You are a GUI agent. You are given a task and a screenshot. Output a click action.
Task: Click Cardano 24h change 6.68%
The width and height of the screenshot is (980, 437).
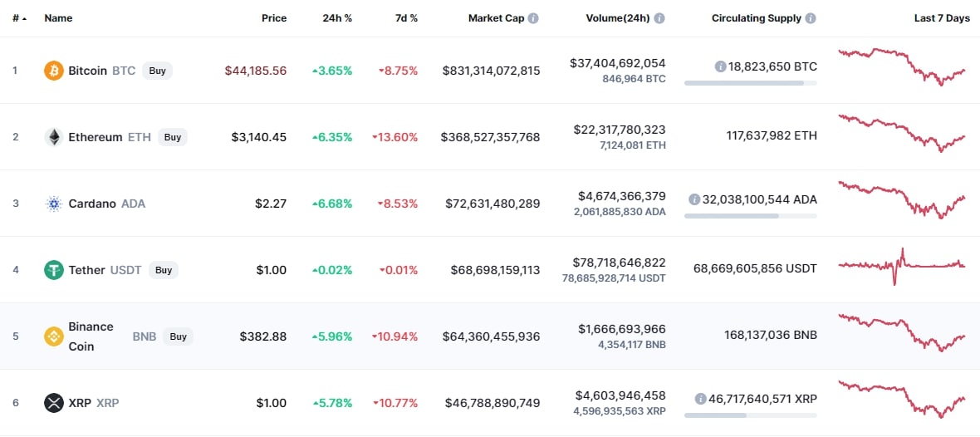click(x=332, y=204)
